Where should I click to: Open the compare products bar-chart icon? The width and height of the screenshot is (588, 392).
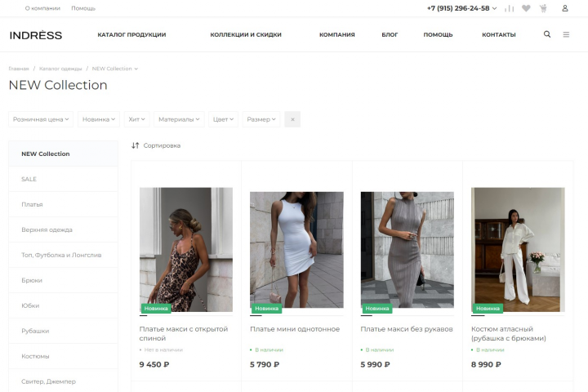tap(510, 8)
